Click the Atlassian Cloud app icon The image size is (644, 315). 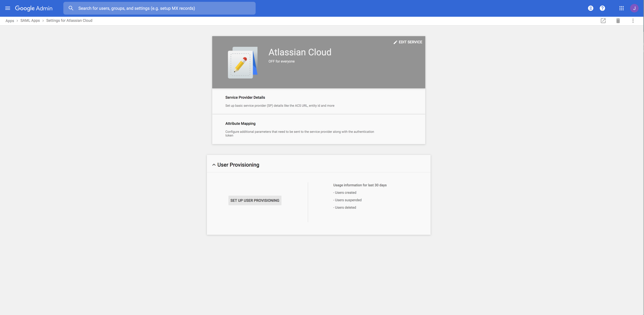242,63
